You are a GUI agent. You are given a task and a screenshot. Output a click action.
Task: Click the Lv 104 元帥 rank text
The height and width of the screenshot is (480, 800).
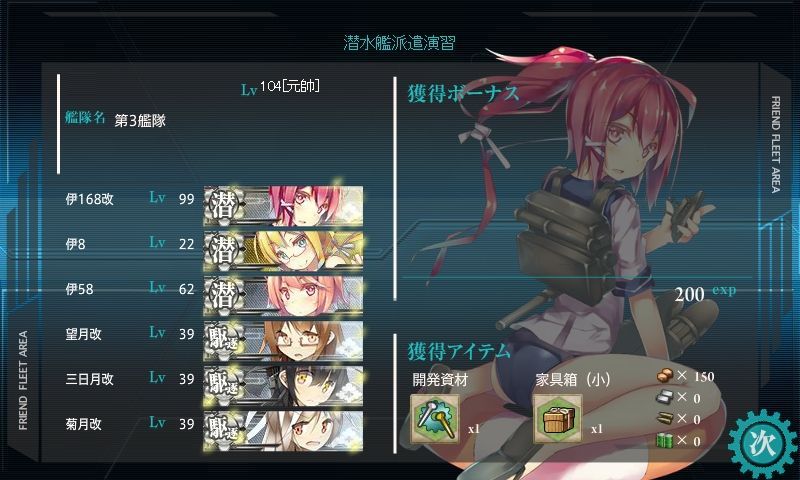coord(281,88)
